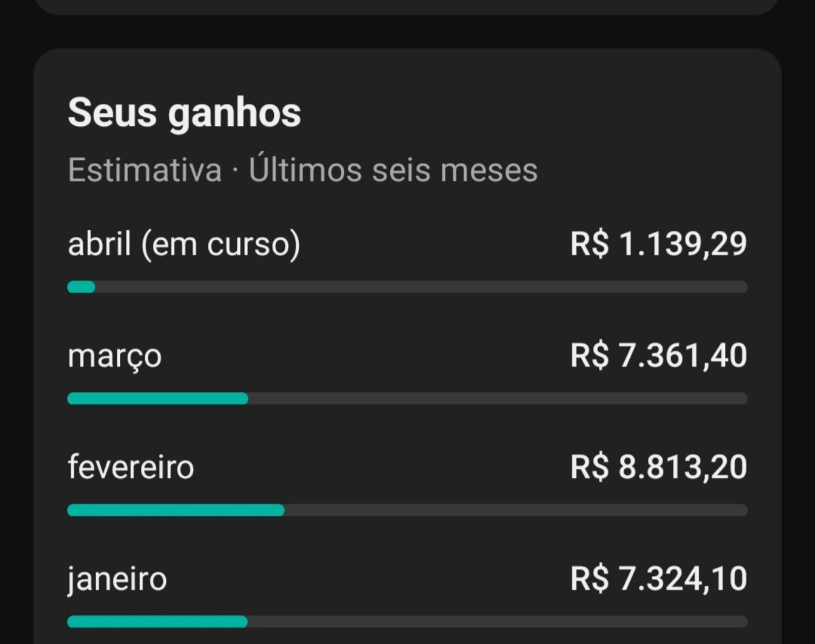Tap the R$ 7.324,10 earnings amount
The height and width of the screenshot is (644, 815).
click(x=658, y=579)
